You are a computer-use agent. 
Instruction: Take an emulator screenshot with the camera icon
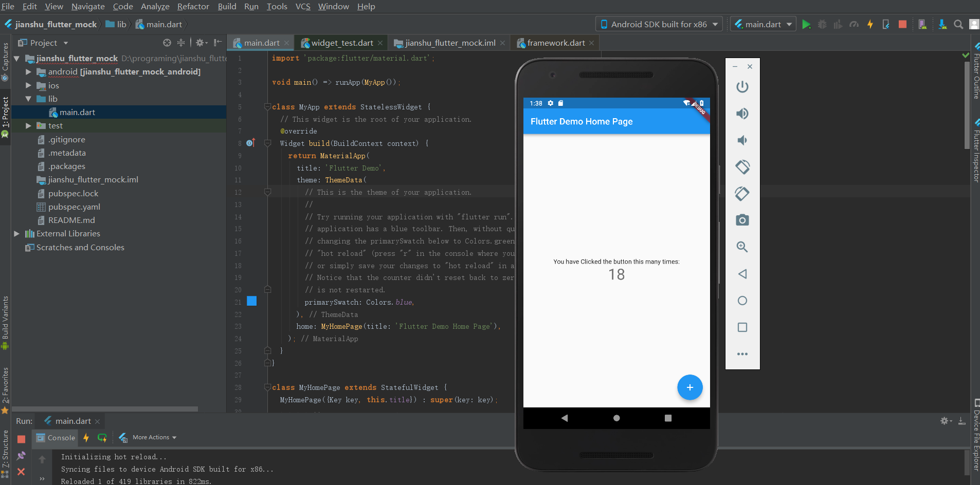(742, 220)
